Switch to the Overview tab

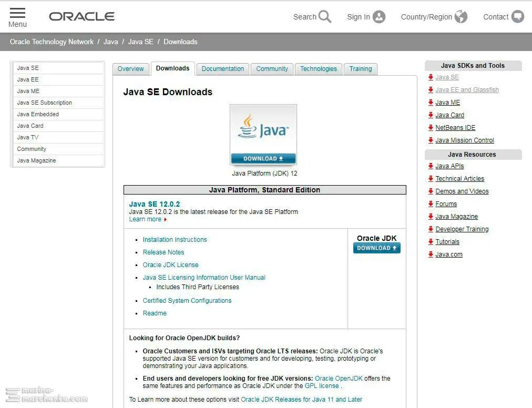coord(130,69)
